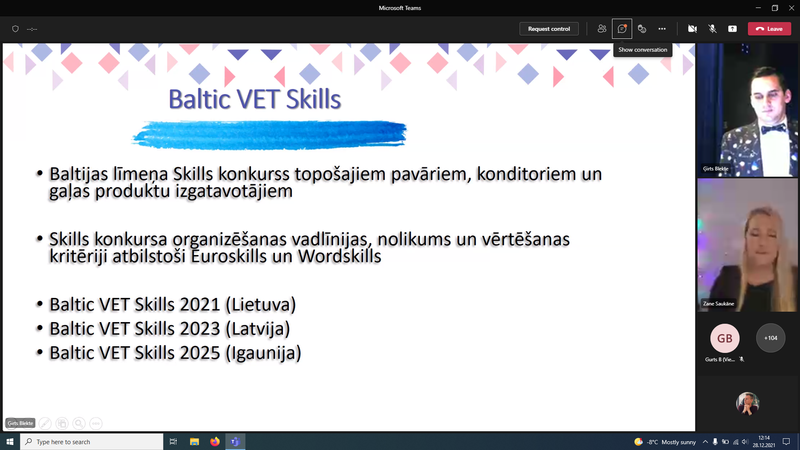The height and width of the screenshot is (450, 800).
Task: Click the copy slide icon on slide controls
Action: tap(62, 423)
